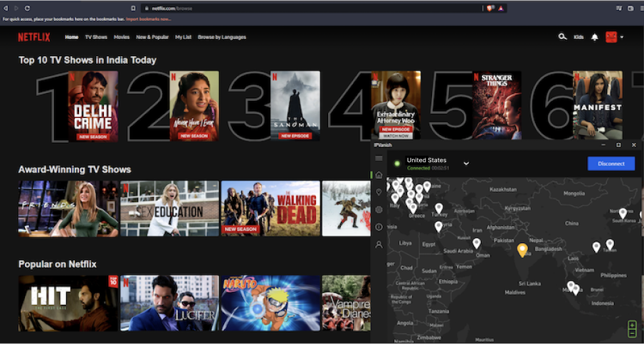644x344 pixels.
Task: Go to the Netflix Home tab
Action: click(x=71, y=37)
